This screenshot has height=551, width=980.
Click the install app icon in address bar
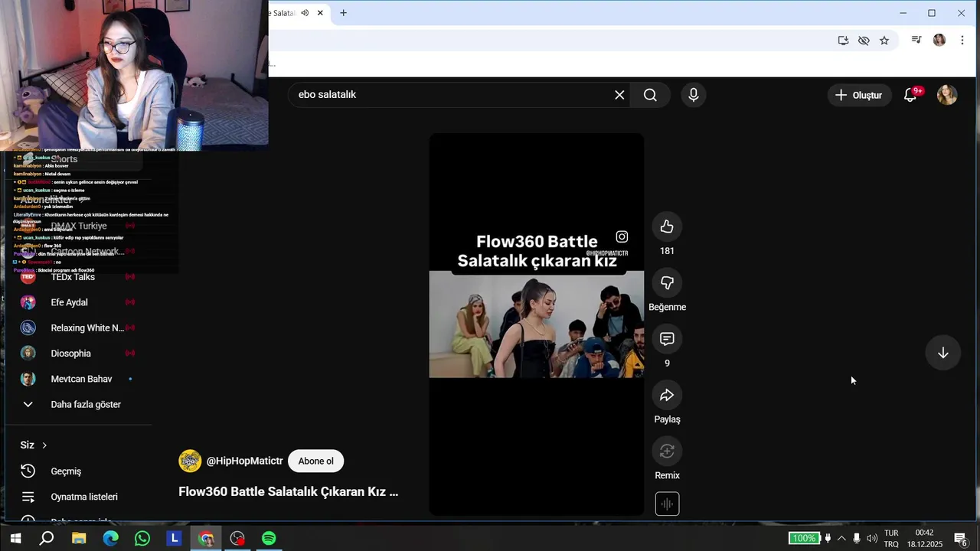point(843,41)
